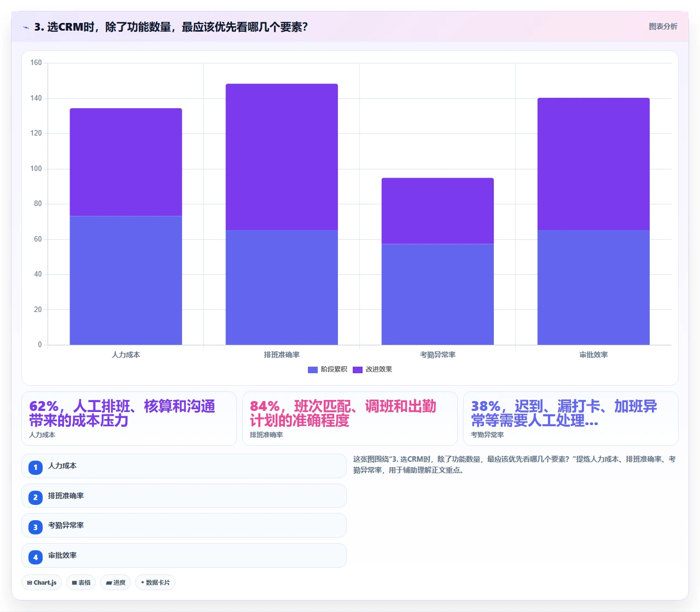The image size is (700, 612).
Task: Open the 62% 人力成本 data card
Action: pyautogui.click(x=129, y=419)
